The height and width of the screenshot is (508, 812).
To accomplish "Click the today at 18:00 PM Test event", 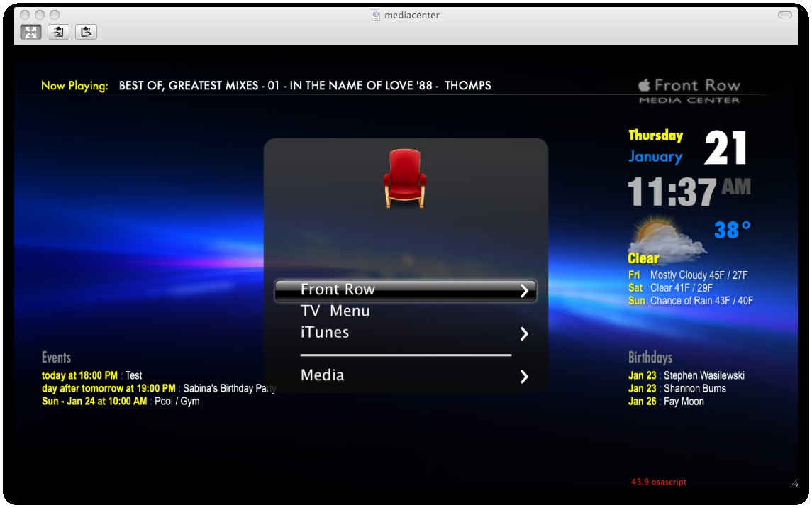I will [x=91, y=375].
